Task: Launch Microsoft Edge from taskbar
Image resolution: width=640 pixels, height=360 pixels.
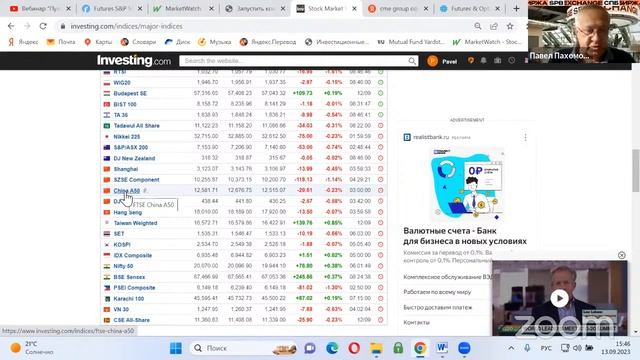Action: [x=332, y=348]
